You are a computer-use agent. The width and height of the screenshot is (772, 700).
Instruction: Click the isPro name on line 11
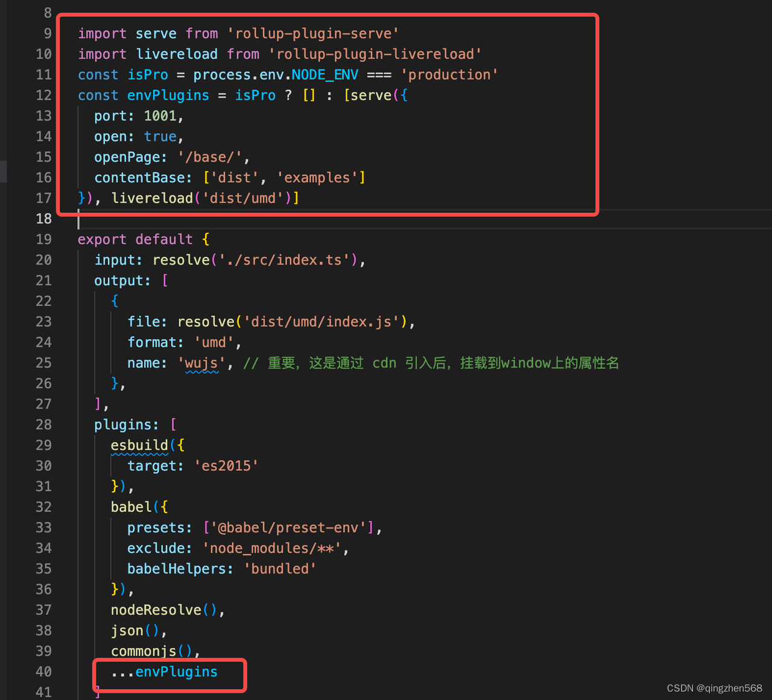point(148,75)
